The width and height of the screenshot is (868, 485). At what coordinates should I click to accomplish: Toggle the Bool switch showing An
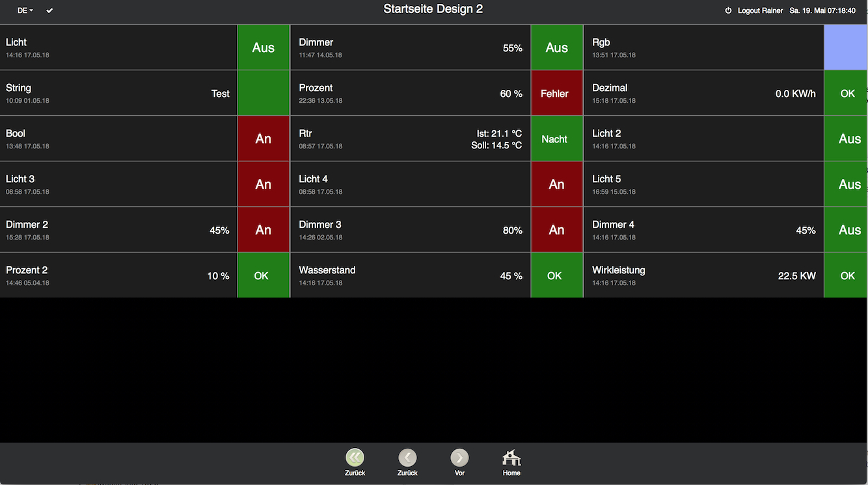264,139
